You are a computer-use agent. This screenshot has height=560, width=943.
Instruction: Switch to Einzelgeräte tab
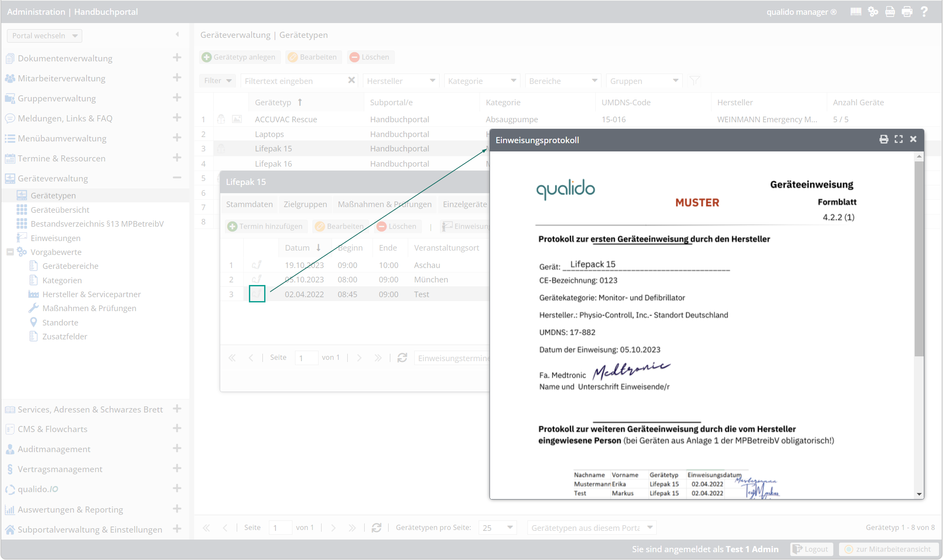point(465,204)
